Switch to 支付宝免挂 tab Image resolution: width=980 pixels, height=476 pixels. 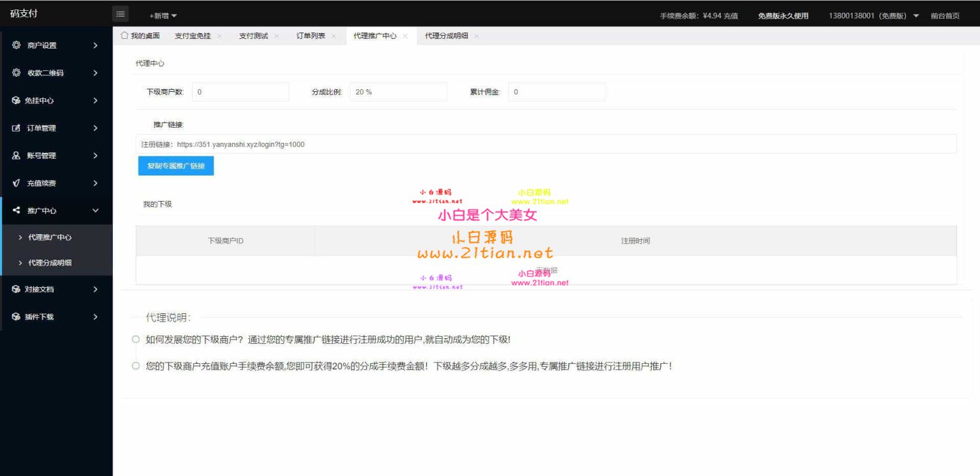click(x=193, y=36)
